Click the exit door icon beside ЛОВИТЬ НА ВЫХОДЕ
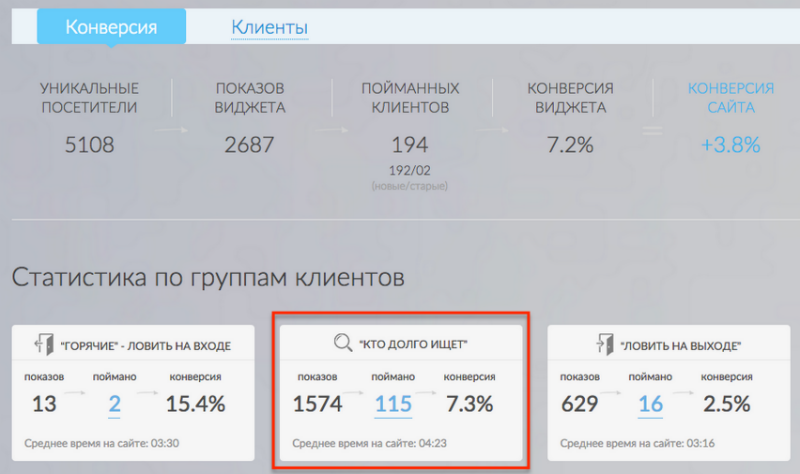 (605, 344)
